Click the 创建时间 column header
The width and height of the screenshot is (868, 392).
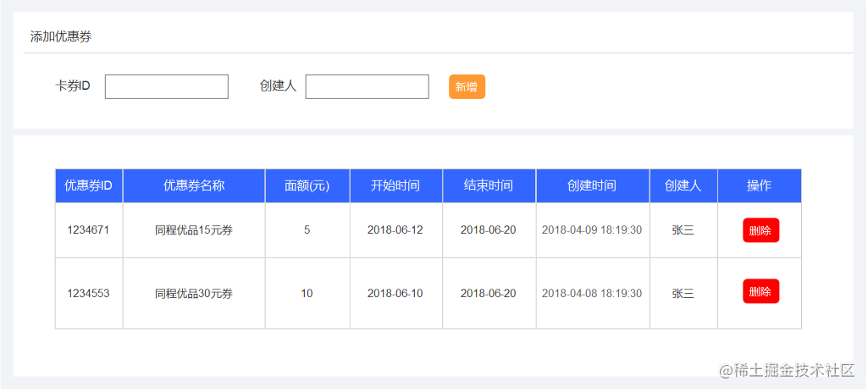pos(592,185)
